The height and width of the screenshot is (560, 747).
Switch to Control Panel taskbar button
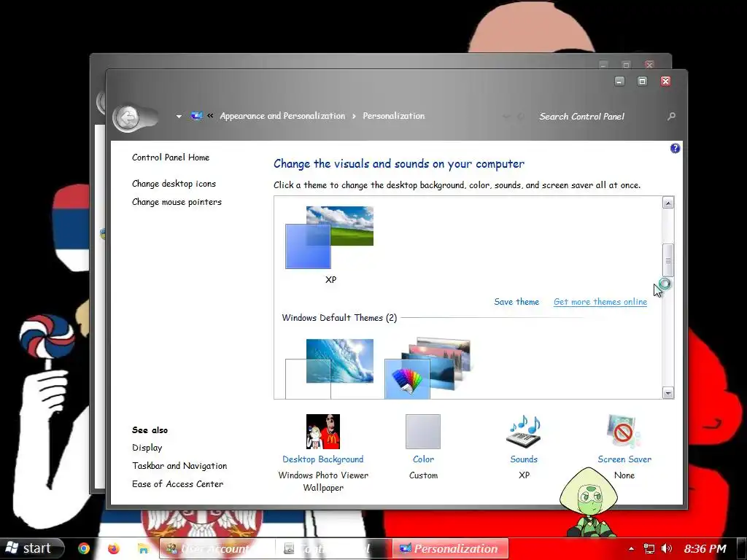tap(334, 548)
